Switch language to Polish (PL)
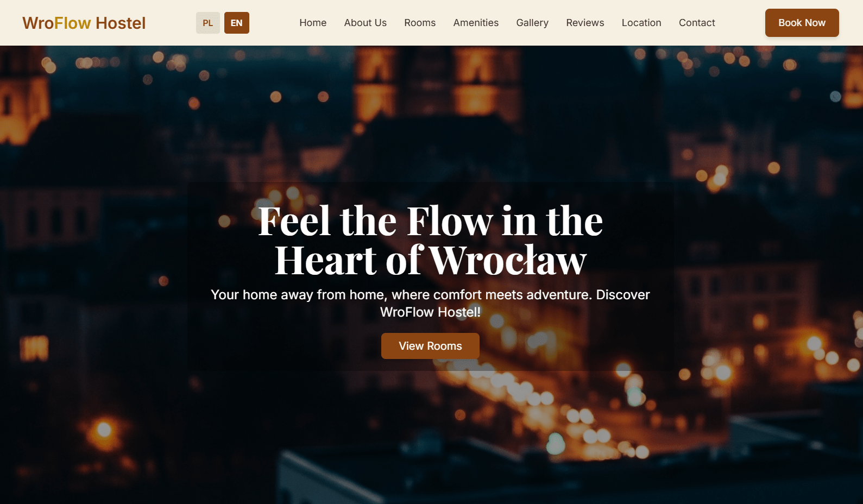This screenshot has height=504, width=863. (208, 23)
